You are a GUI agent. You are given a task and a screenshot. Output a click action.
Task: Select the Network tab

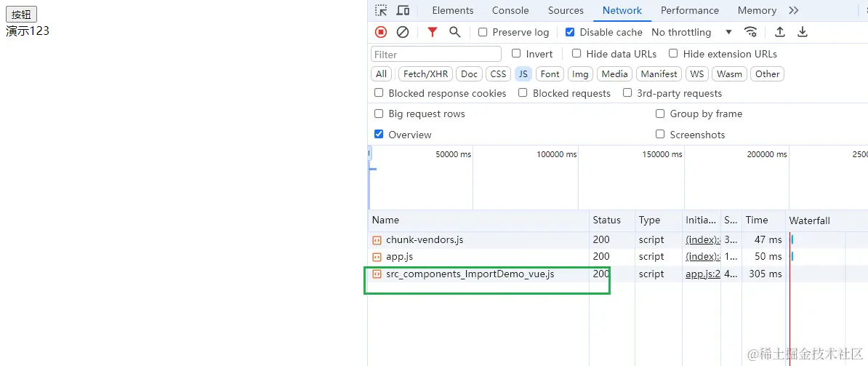click(622, 10)
